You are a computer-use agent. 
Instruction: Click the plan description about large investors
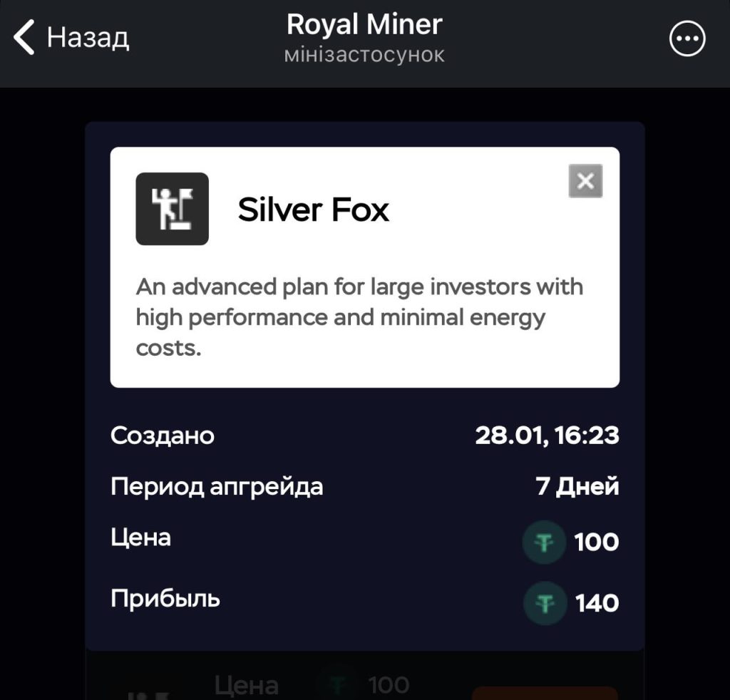pos(359,317)
